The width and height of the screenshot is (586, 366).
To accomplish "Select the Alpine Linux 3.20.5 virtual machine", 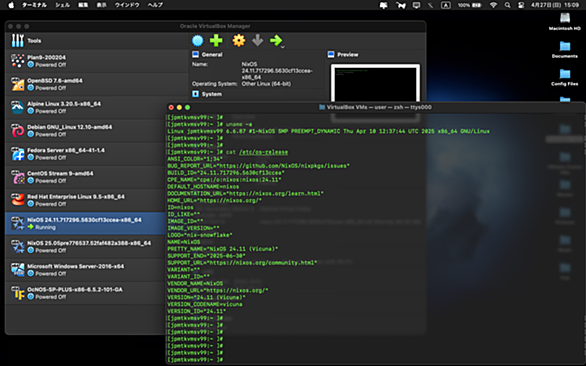I will coord(87,107).
